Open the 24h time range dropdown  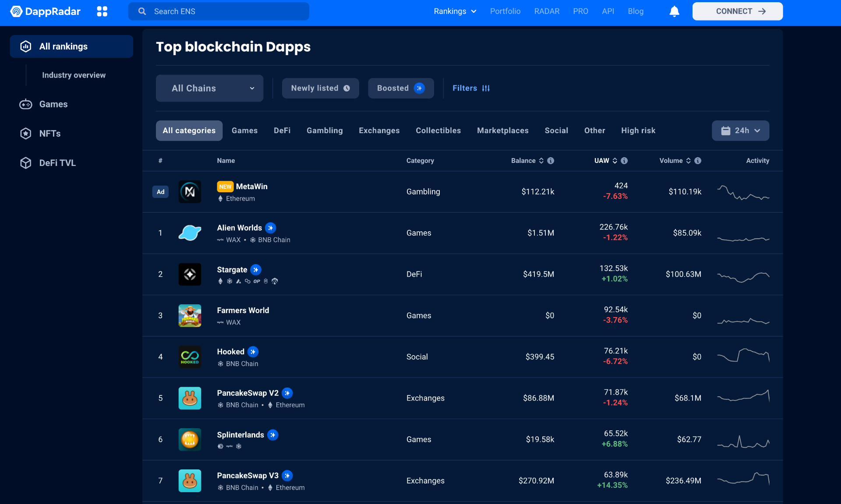point(740,130)
